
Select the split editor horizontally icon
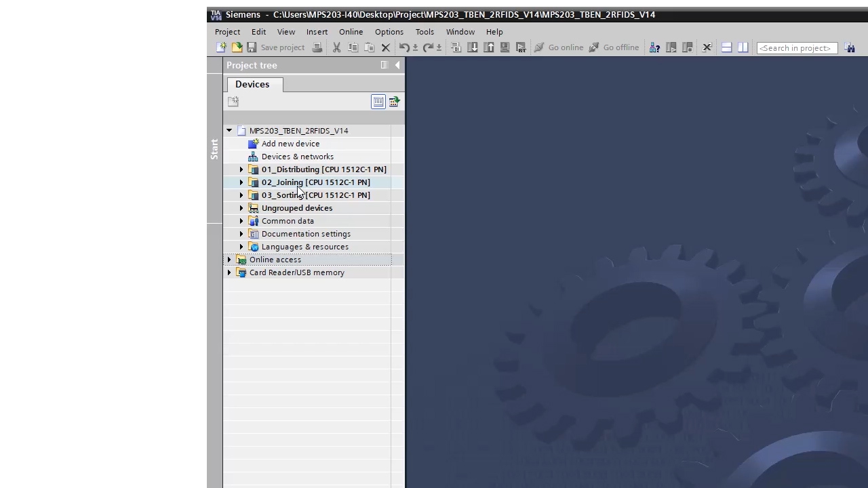click(x=726, y=47)
